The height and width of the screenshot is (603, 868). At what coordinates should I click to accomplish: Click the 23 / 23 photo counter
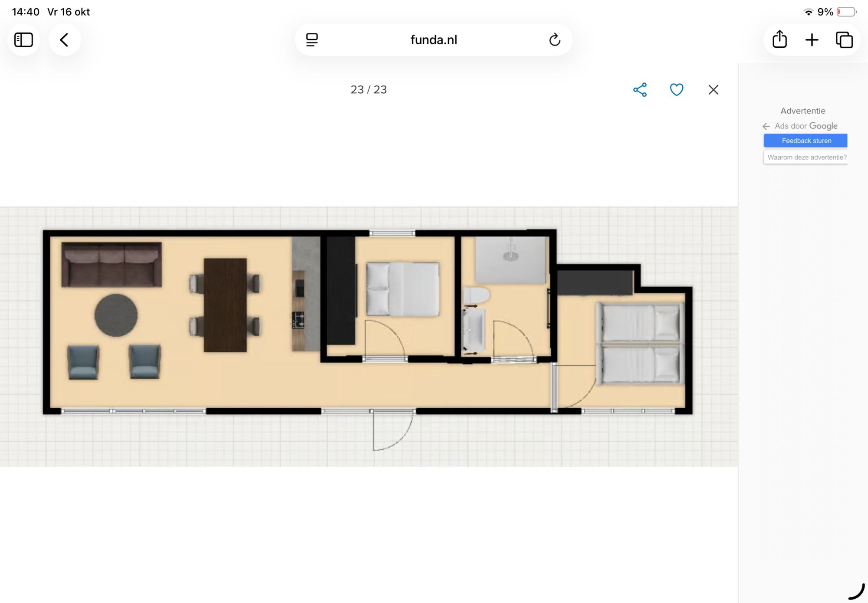368,90
